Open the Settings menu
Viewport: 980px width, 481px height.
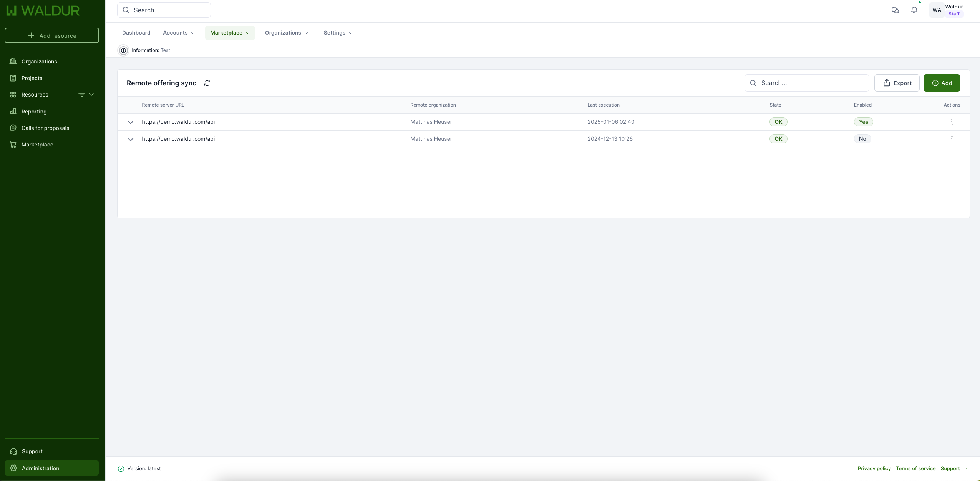pyautogui.click(x=338, y=33)
